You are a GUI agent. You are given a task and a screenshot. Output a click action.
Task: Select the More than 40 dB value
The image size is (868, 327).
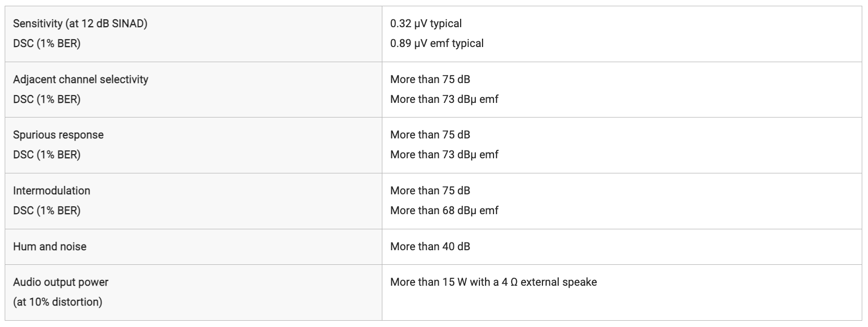pos(430,247)
